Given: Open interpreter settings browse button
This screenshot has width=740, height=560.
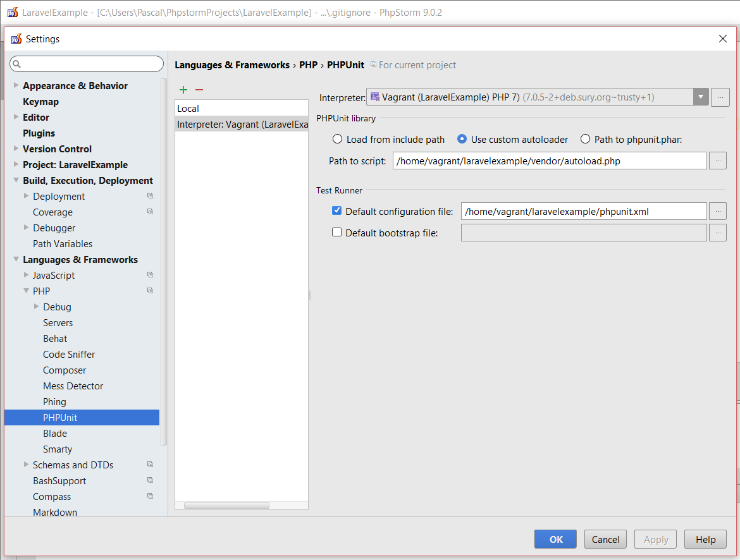Looking at the screenshot, I should click(x=720, y=97).
